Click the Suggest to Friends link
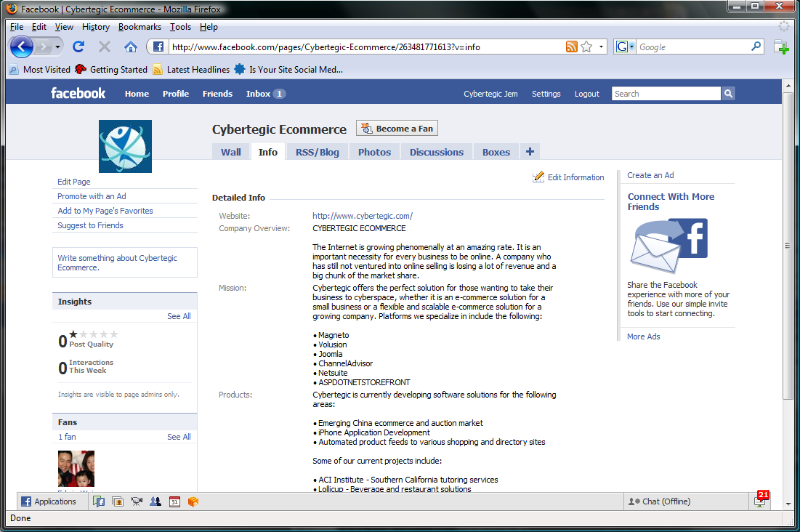 90,226
